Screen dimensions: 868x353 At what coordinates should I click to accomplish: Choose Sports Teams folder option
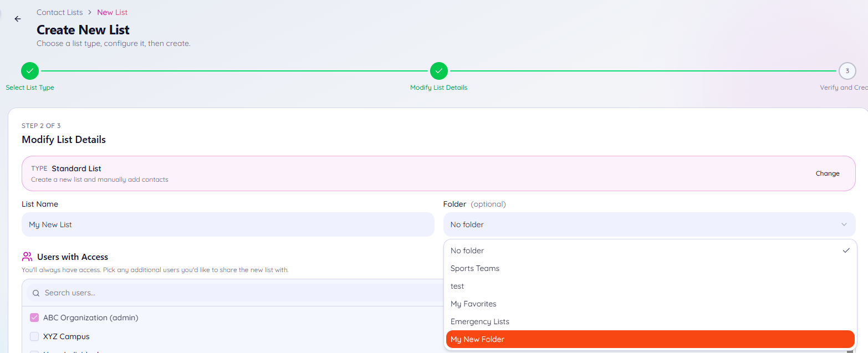(x=650, y=268)
